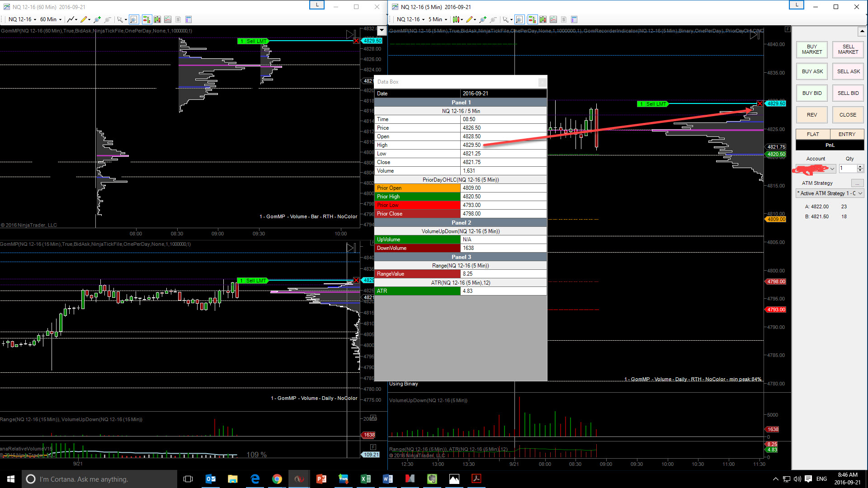The height and width of the screenshot is (488, 868).
Task: Click BUY BID button
Action: click(x=812, y=93)
